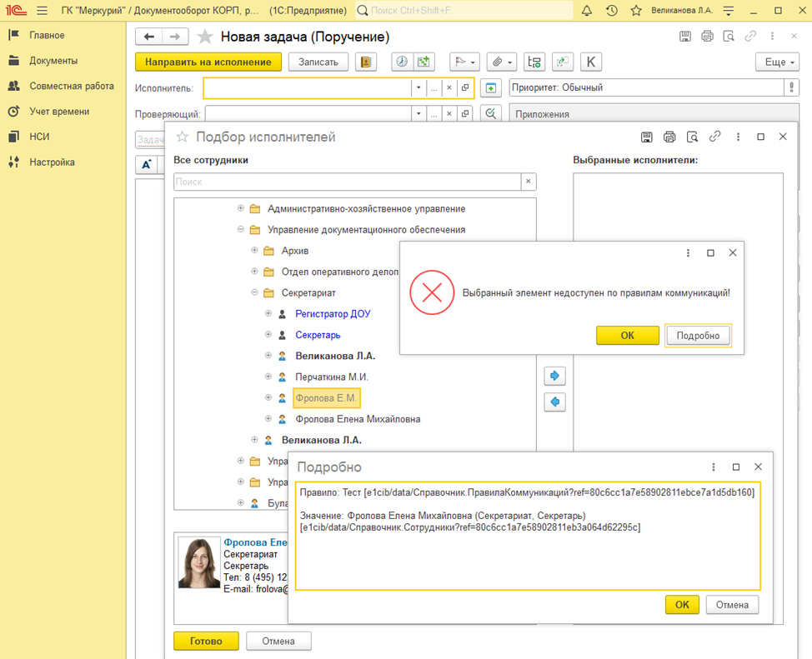Image resolution: width=812 pixels, height=659 pixels.
Task: Star the Новая задача form as favorite
Action: click(205, 37)
